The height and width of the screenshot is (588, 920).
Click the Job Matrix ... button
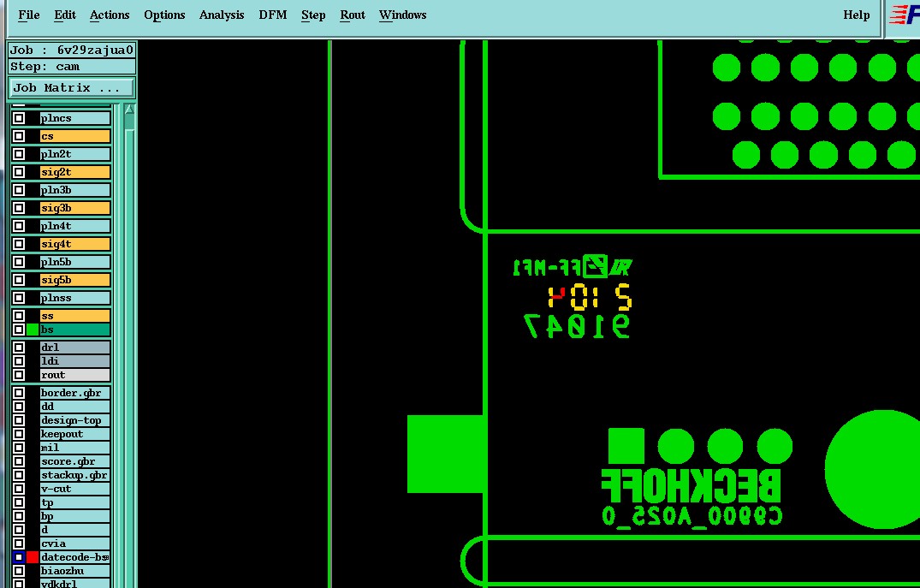72,88
